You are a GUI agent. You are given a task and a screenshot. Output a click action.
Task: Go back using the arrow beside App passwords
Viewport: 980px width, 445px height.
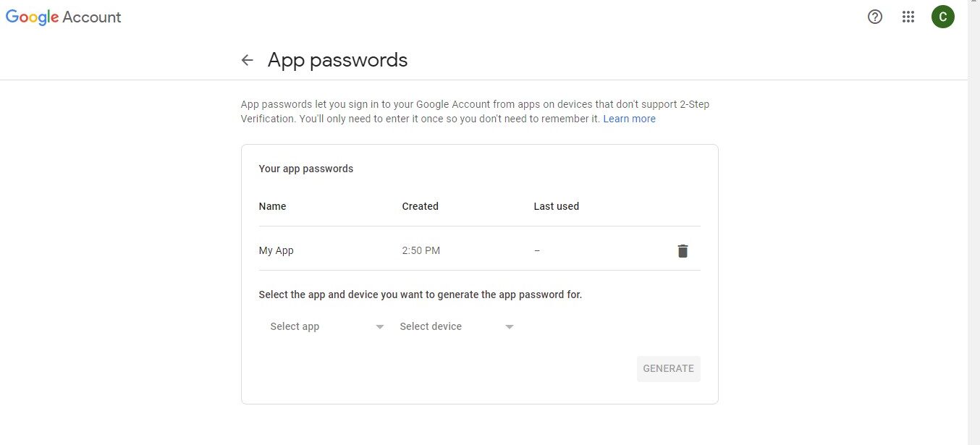248,60
